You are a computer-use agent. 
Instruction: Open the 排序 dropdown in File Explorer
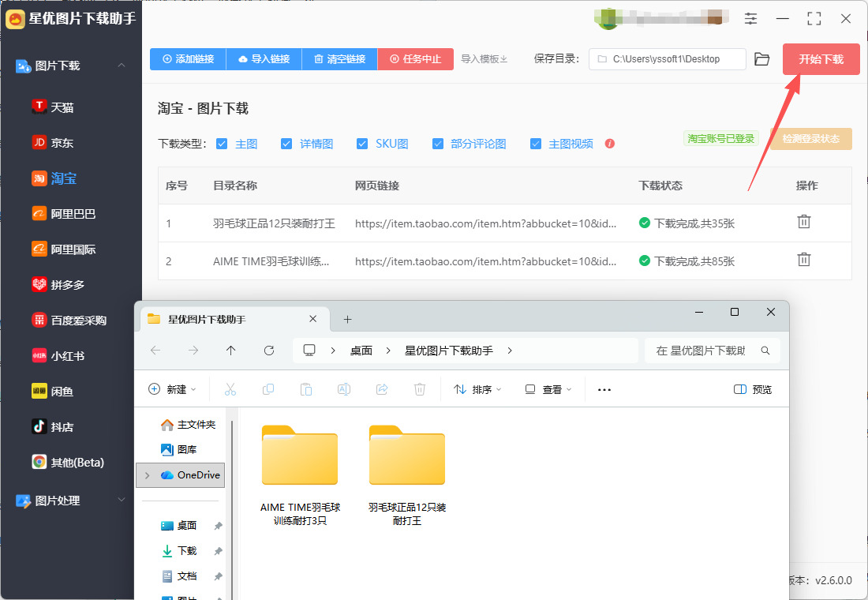click(478, 389)
